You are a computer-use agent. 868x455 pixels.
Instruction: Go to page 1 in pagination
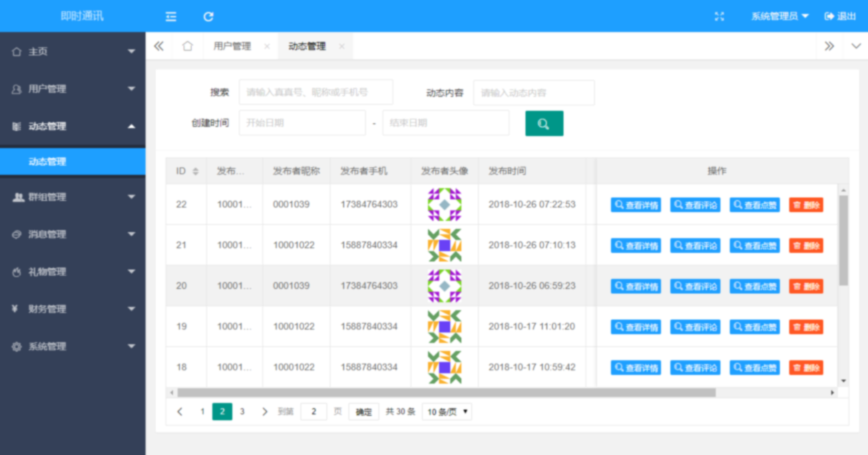(x=202, y=412)
